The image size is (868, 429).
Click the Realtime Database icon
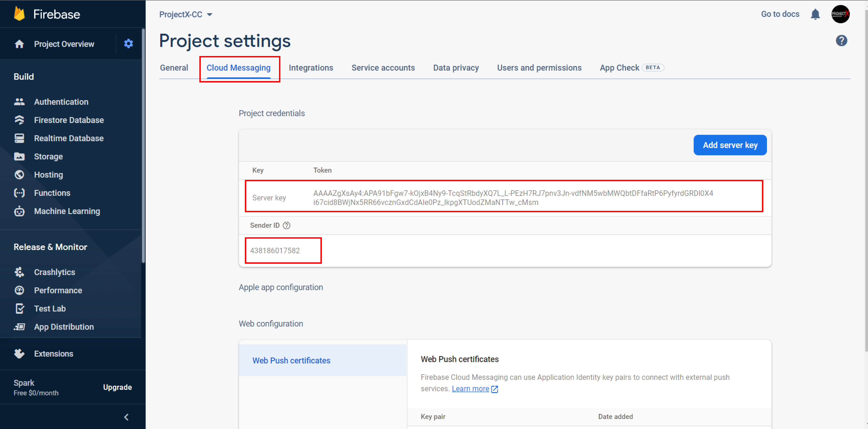[x=19, y=138]
